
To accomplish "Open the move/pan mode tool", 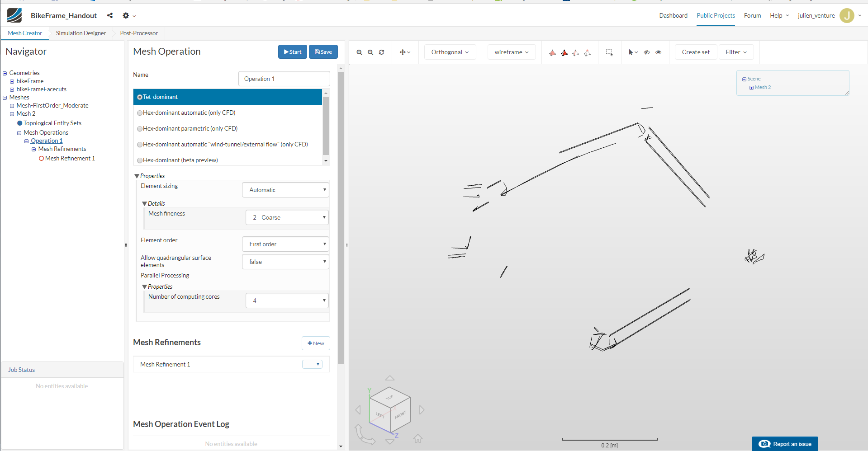I will [x=405, y=52].
